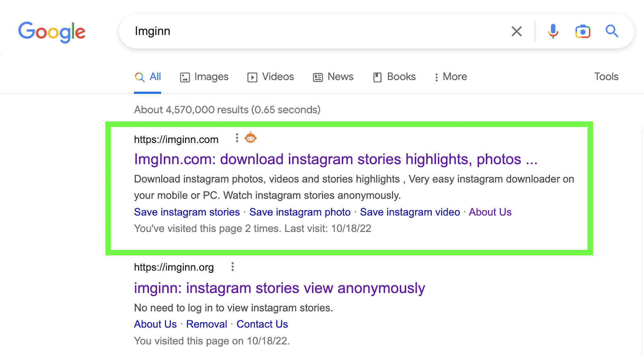This screenshot has height=356, width=644.
Task: Click the https://imginn.com URL text
Action: pyautogui.click(x=176, y=139)
